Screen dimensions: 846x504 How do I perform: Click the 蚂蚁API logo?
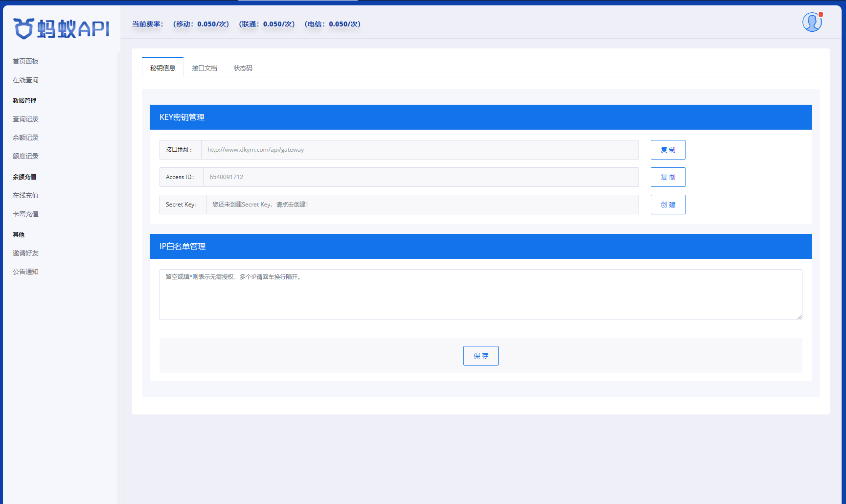pos(61,29)
